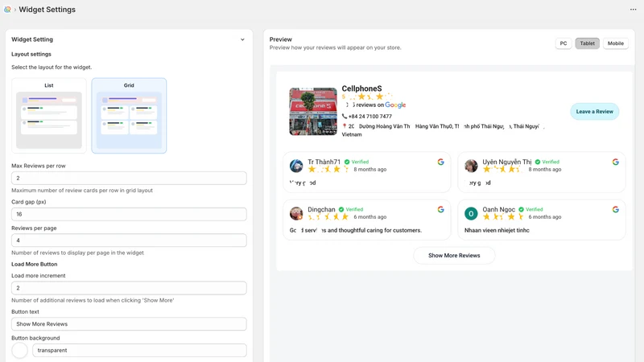The height and width of the screenshot is (362, 644).
Task: Switch preview to Tablet view
Action: click(588, 43)
